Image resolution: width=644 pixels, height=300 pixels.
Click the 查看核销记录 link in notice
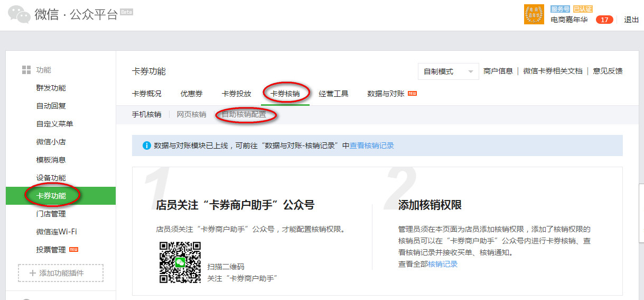coord(372,146)
